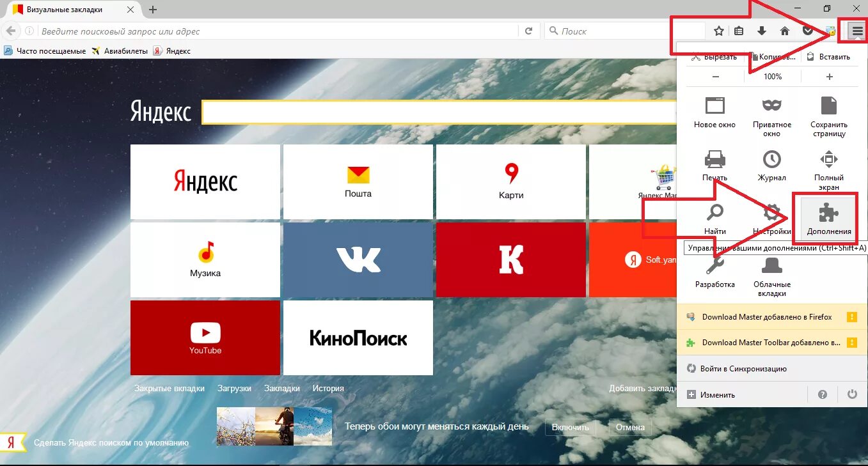The height and width of the screenshot is (466, 868).
Task: Open the Пошта mail tile
Action: coord(358,182)
